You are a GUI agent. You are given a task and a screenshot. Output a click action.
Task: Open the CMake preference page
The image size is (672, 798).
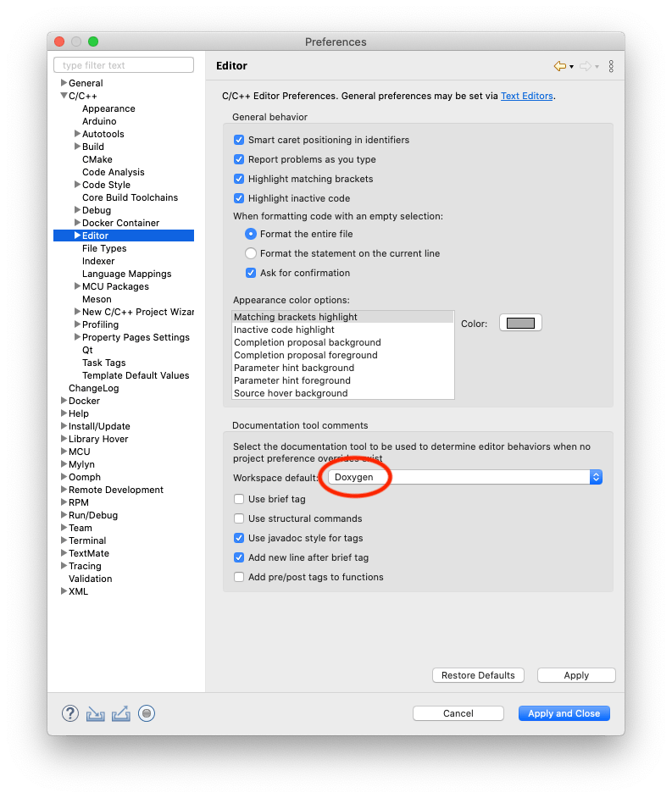pyautogui.click(x=97, y=159)
